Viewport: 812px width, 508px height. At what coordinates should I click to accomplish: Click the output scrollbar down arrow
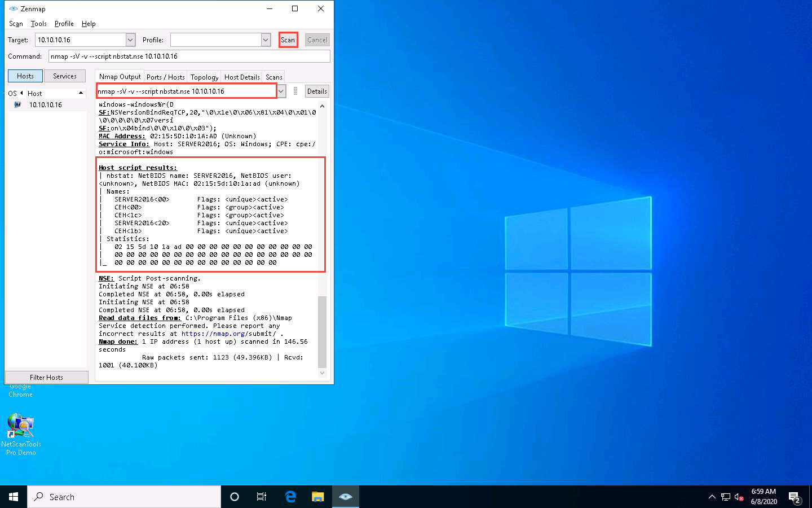323,373
